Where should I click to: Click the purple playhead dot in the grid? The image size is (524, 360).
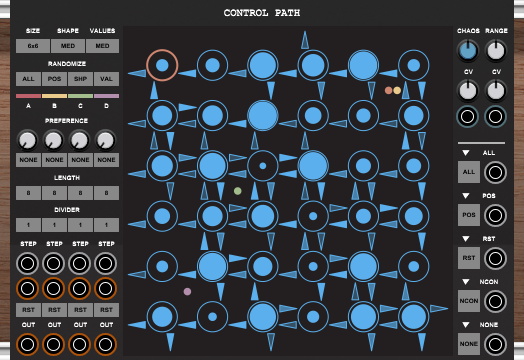[187, 291]
